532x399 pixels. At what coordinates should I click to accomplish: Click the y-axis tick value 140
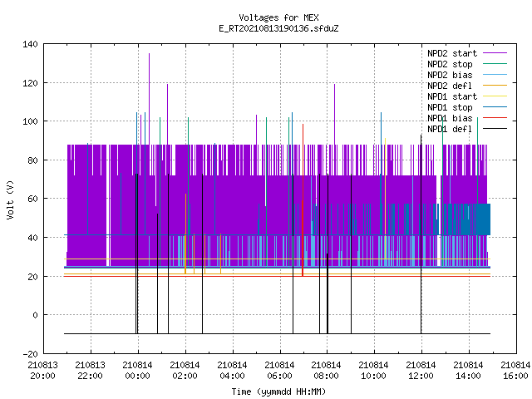[x=30, y=44]
